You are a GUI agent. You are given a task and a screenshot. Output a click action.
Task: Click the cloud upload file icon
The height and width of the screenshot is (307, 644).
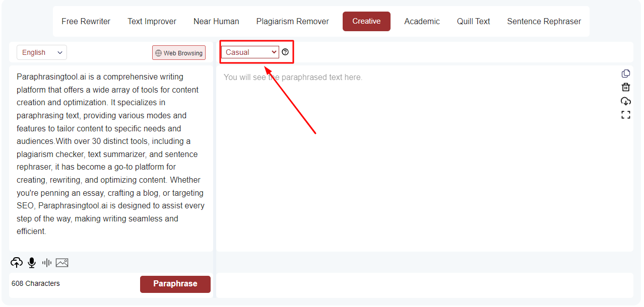tap(17, 262)
